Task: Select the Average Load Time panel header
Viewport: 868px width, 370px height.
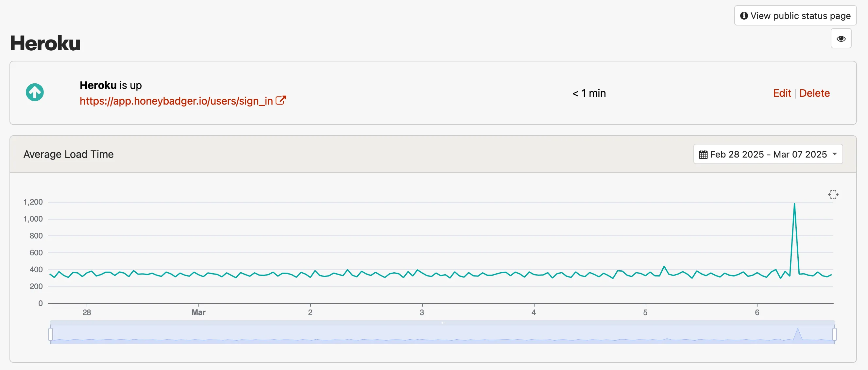Action: click(68, 154)
